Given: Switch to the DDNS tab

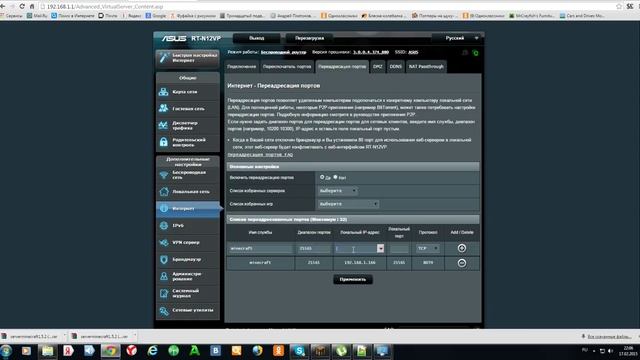Looking at the screenshot, I should pyautogui.click(x=396, y=67).
